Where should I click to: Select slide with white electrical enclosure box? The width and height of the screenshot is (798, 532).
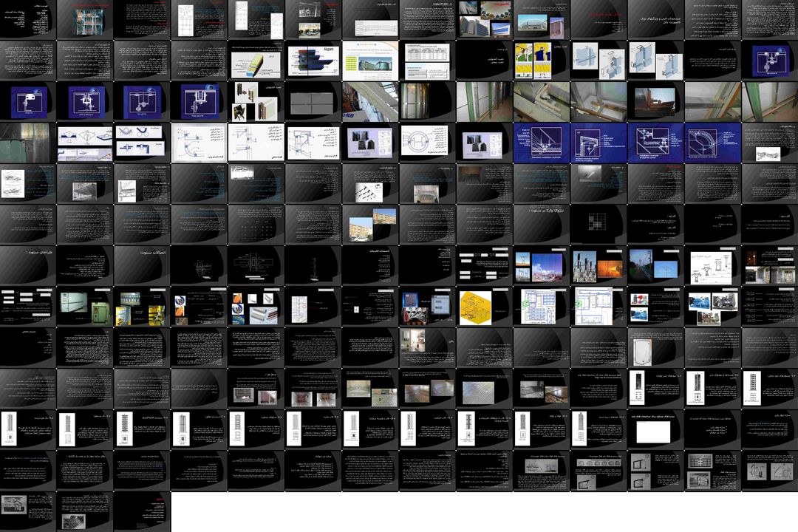coord(655,348)
